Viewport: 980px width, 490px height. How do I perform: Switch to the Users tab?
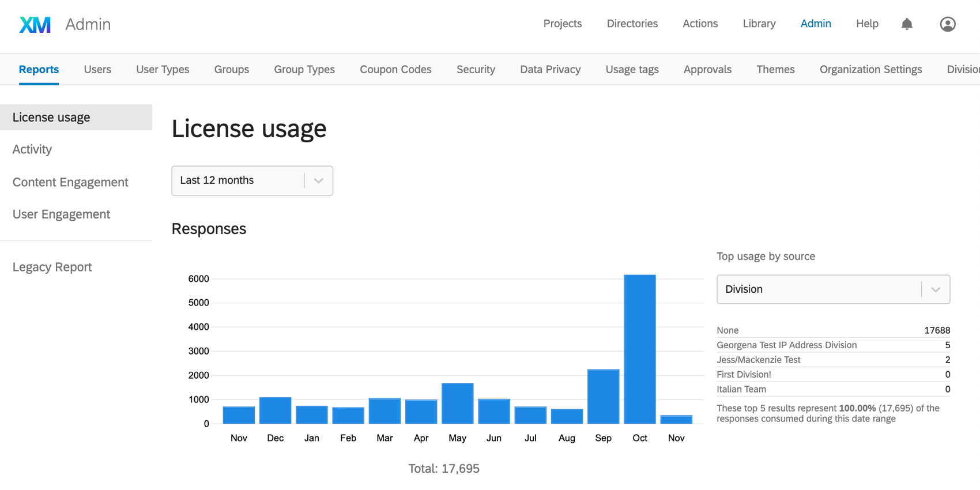(97, 69)
